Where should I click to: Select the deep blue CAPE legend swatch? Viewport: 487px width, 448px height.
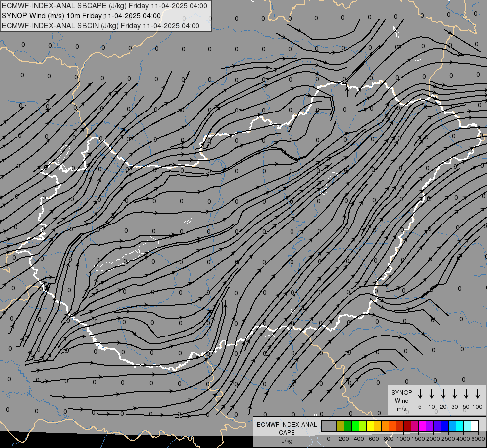[444, 426]
